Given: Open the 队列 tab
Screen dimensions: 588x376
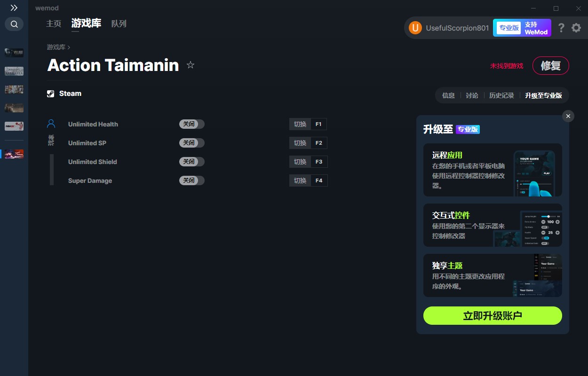Looking at the screenshot, I should coord(119,23).
